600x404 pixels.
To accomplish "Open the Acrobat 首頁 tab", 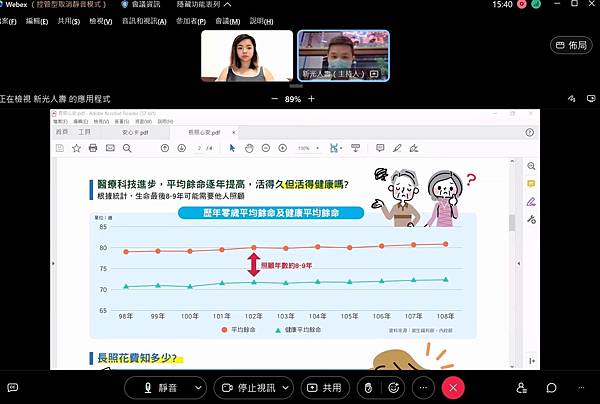I will (62, 132).
